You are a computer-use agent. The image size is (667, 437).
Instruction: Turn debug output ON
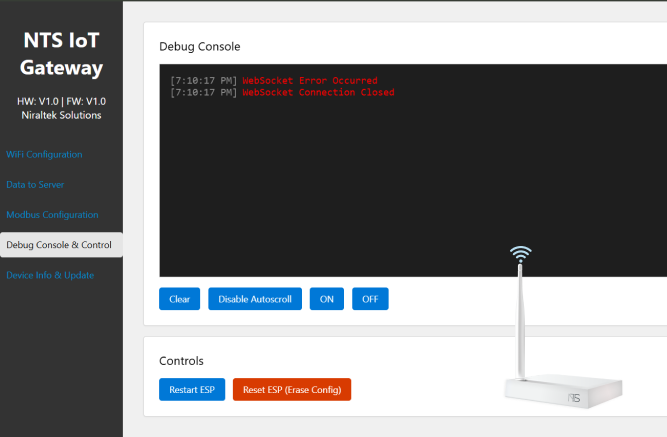326,299
